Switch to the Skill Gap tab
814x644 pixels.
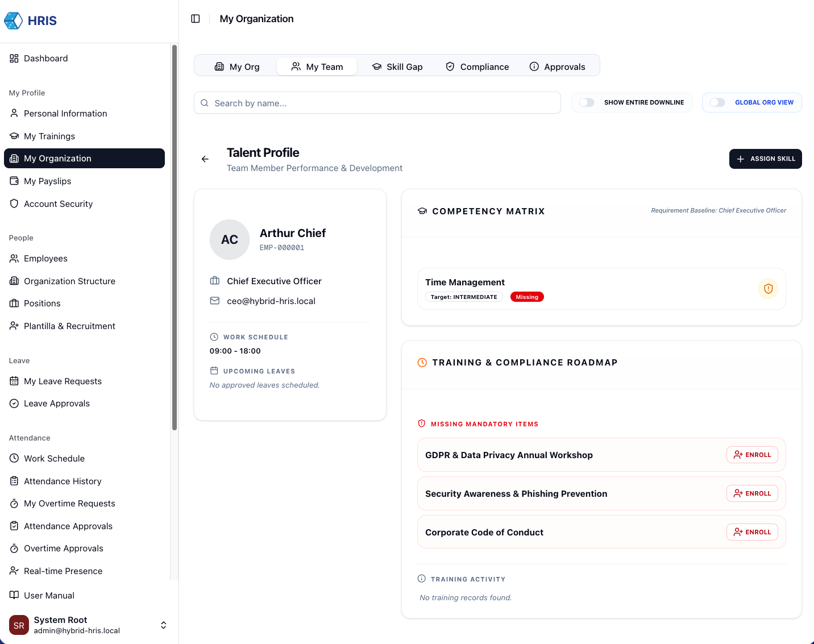[397, 67]
